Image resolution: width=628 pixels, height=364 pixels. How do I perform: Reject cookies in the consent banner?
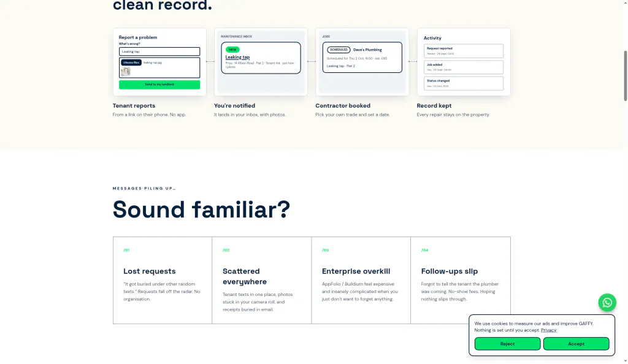pyautogui.click(x=507, y=344)
